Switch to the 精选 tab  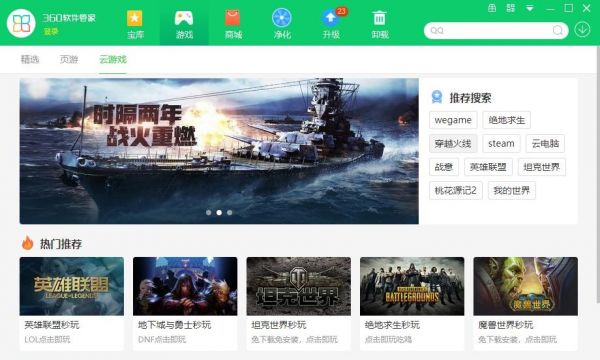[30, 59]
